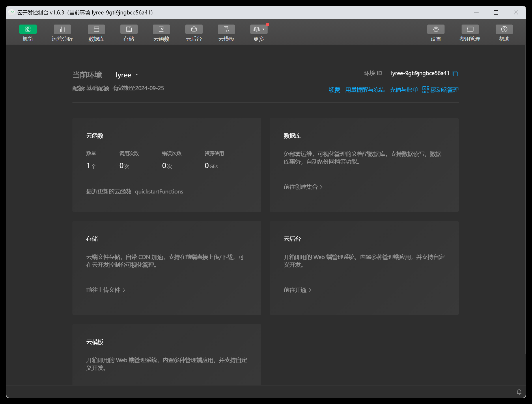Screen dimensions: 532x404
Task: Minimize the 云开发控制台 window
Action: (477, 12)
